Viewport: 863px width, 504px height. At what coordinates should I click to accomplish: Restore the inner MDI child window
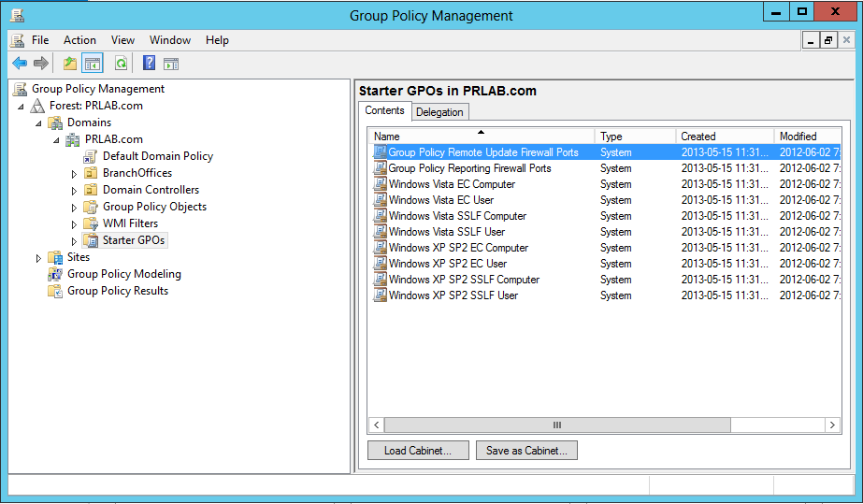click(x=828, y=40)
